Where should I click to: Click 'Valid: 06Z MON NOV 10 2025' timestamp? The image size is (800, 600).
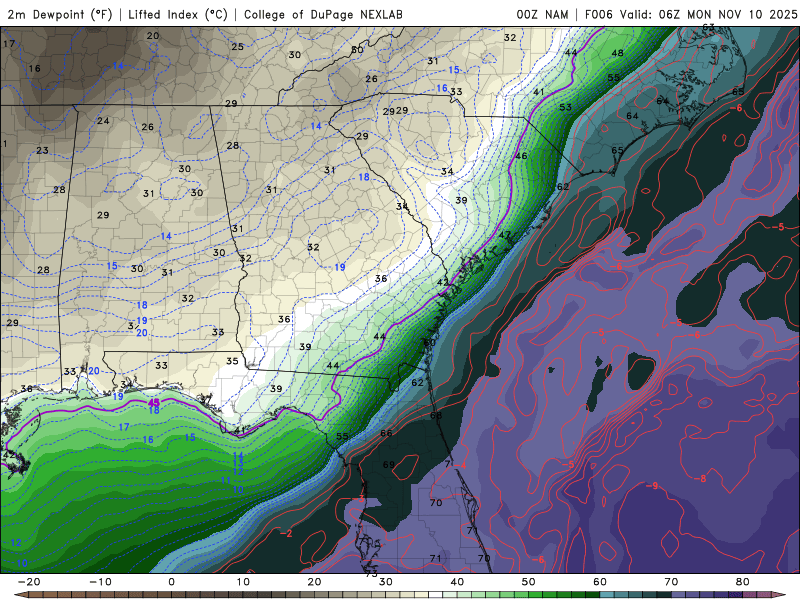[708, 14]
